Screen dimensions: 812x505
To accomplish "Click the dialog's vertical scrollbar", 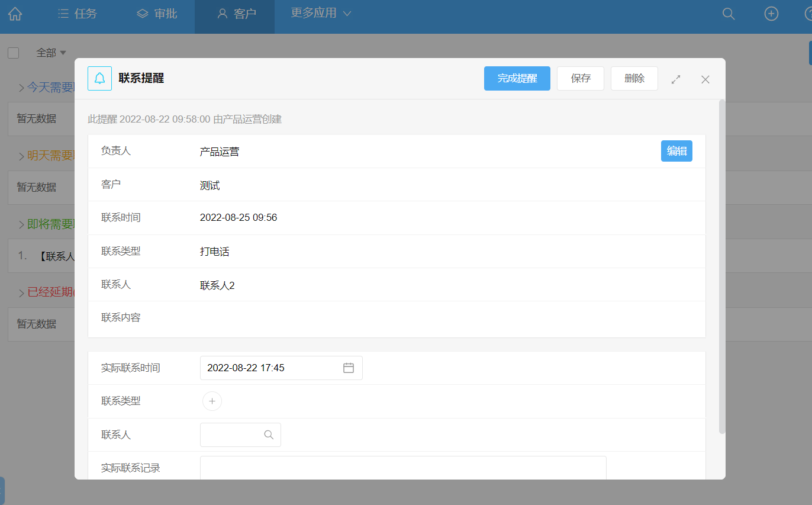I will (721, 266).
